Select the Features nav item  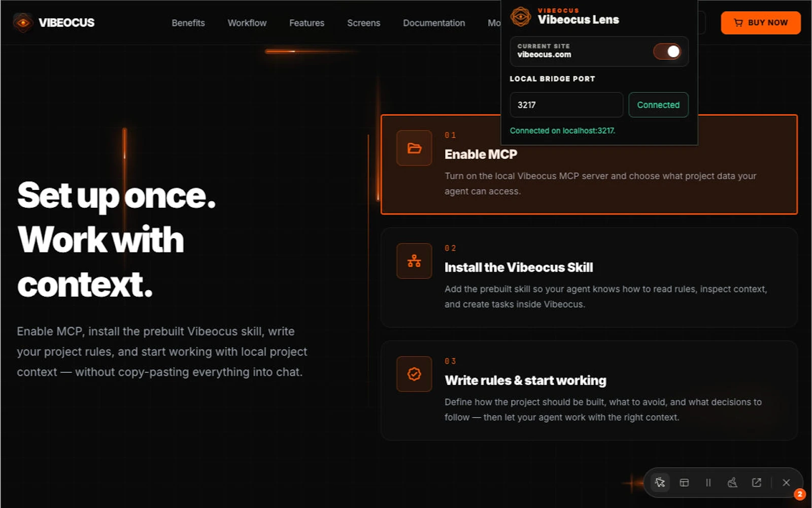coord(307,23)
